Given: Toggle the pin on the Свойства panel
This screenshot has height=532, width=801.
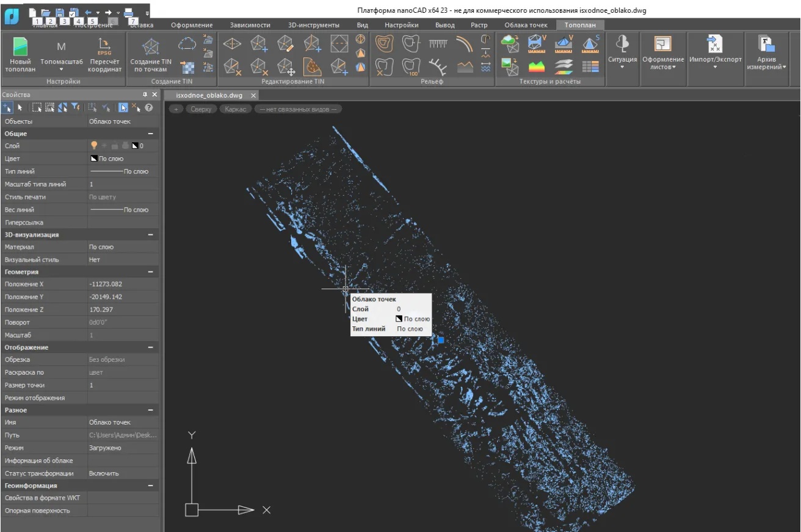Looking at the screenshot, I should point(145,95).
